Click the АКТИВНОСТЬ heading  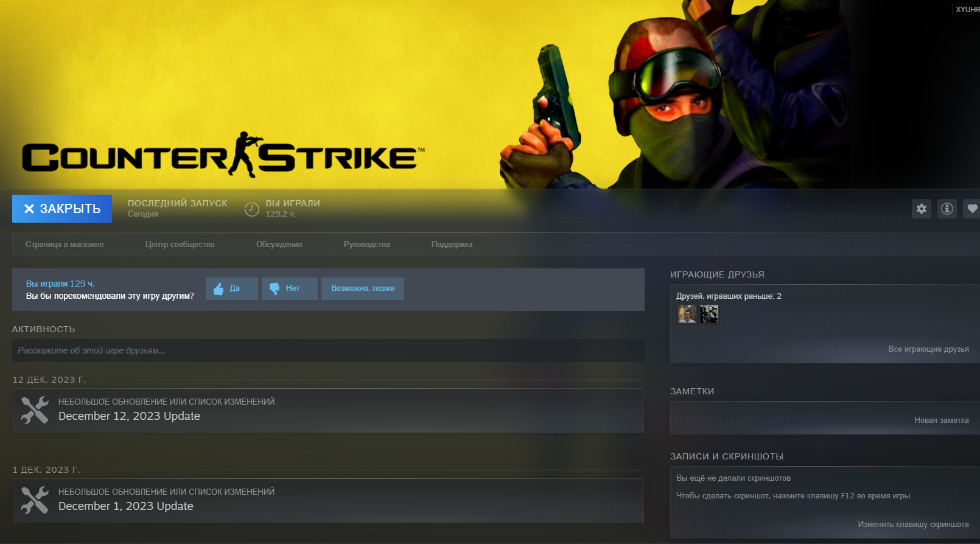click(44, 329)
